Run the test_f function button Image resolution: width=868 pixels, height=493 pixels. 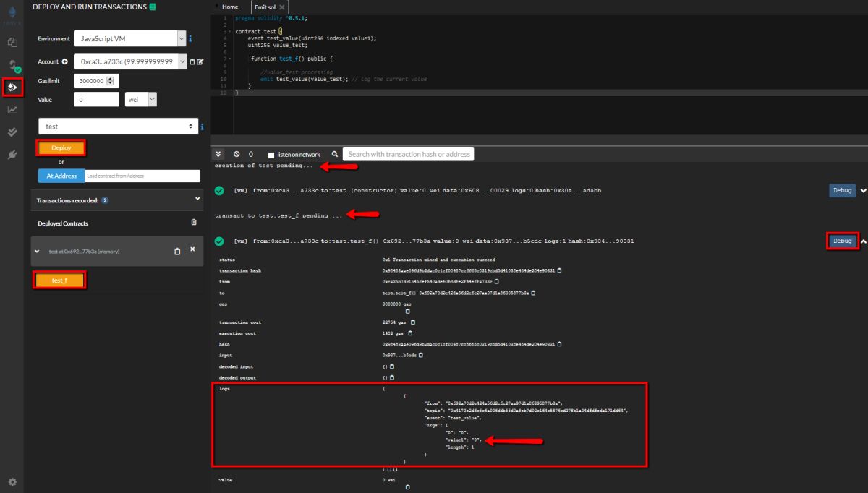coord(59,280)
